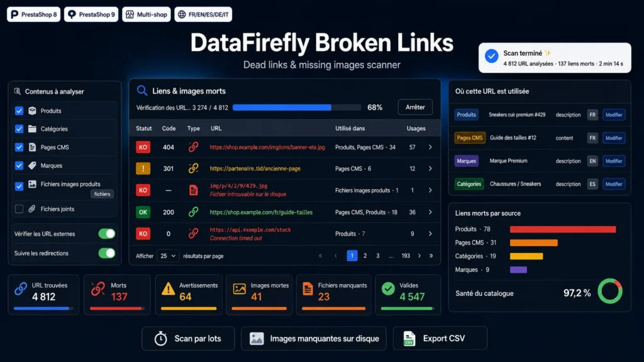This screenshot has height=362, width=644.
Task: Click the OK status badge on 200 row
Action: coord(143,212)
